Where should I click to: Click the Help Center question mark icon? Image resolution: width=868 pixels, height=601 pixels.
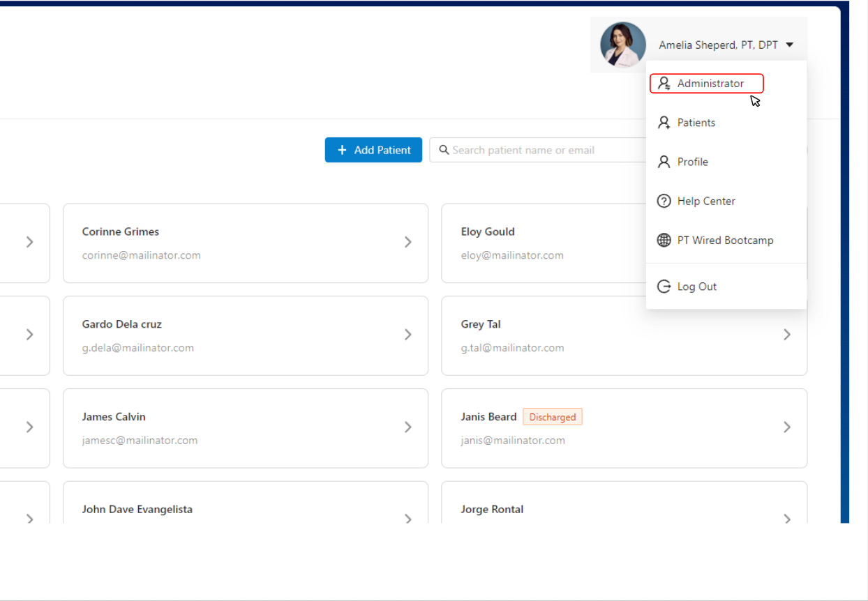tap(664, 201)
